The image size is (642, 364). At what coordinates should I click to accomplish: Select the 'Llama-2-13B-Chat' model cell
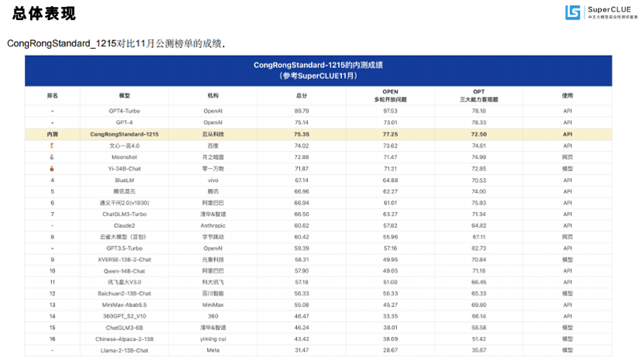(125, 351)
